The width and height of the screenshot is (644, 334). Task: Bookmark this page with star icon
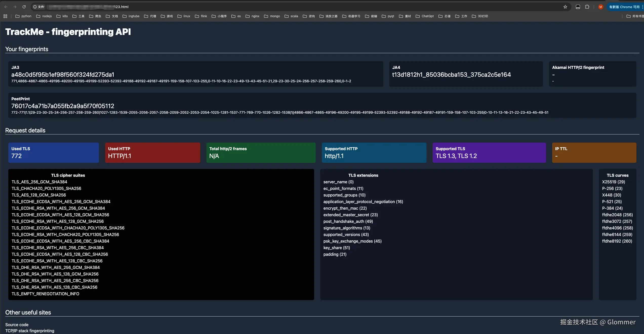click(x=565, y=7)
